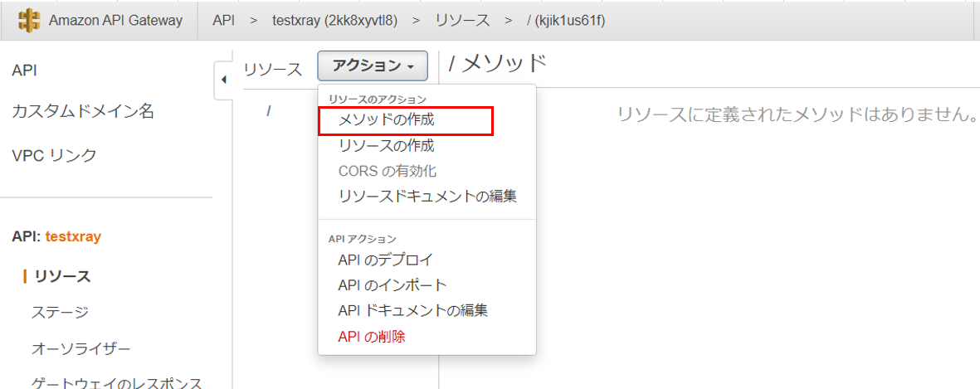Open Amazon API Gateway home link
Image resolution: width=980 pixels, height=389 pixels.
[x=115, y=21]
